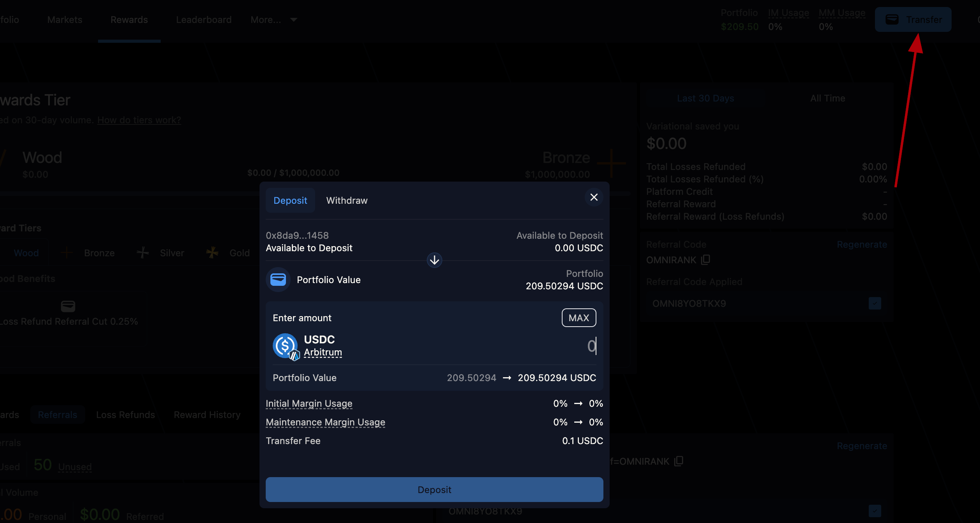Click the blue Deposit submit button
Viewport: 980px width, 523px height.
[x=434, y=490]
